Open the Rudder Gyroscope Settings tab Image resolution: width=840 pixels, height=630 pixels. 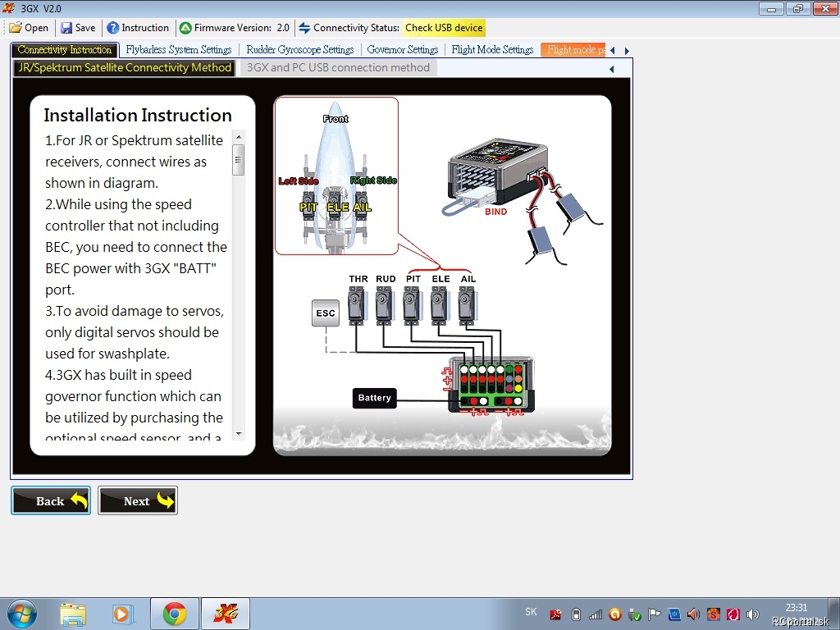[300, 50]
